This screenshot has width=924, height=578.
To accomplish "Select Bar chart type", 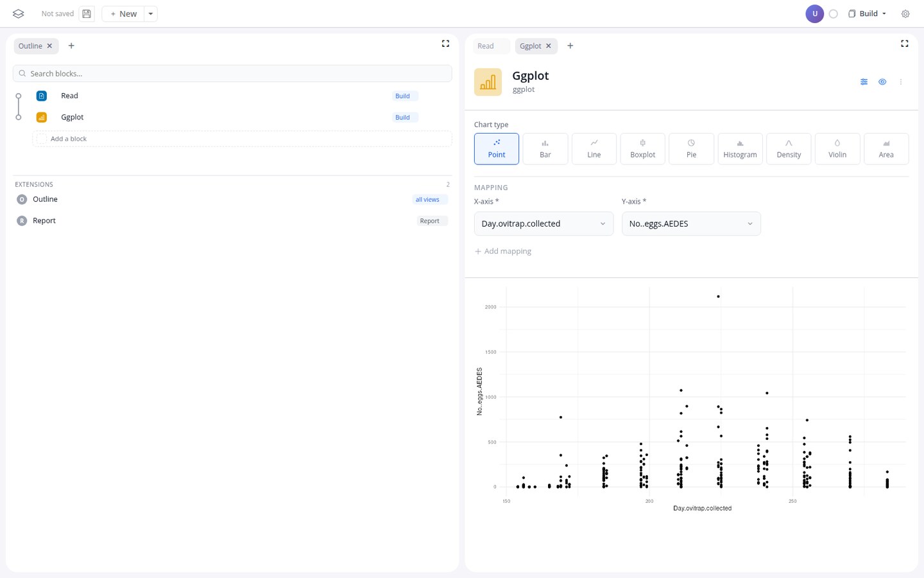I will (x=545, y=148).
